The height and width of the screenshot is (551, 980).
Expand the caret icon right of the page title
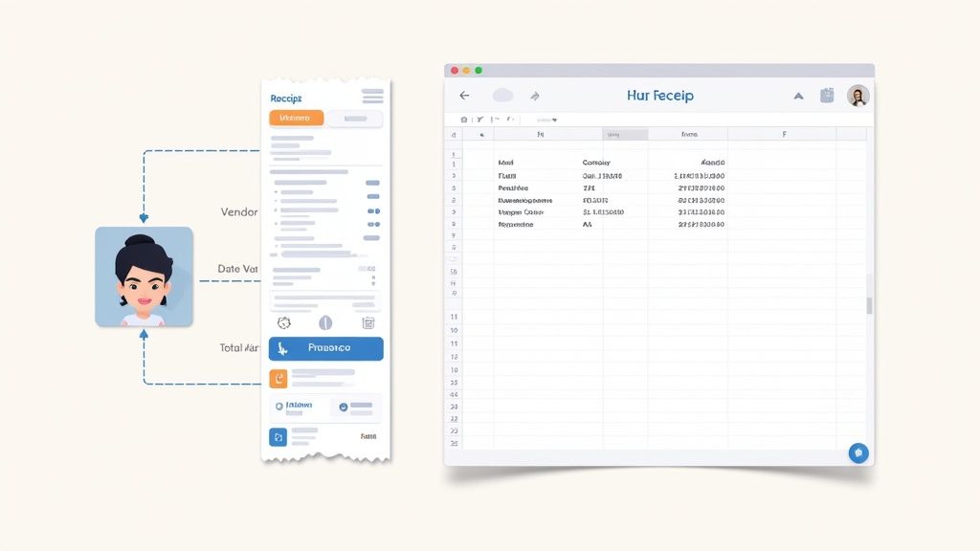(x=798, y=96)
